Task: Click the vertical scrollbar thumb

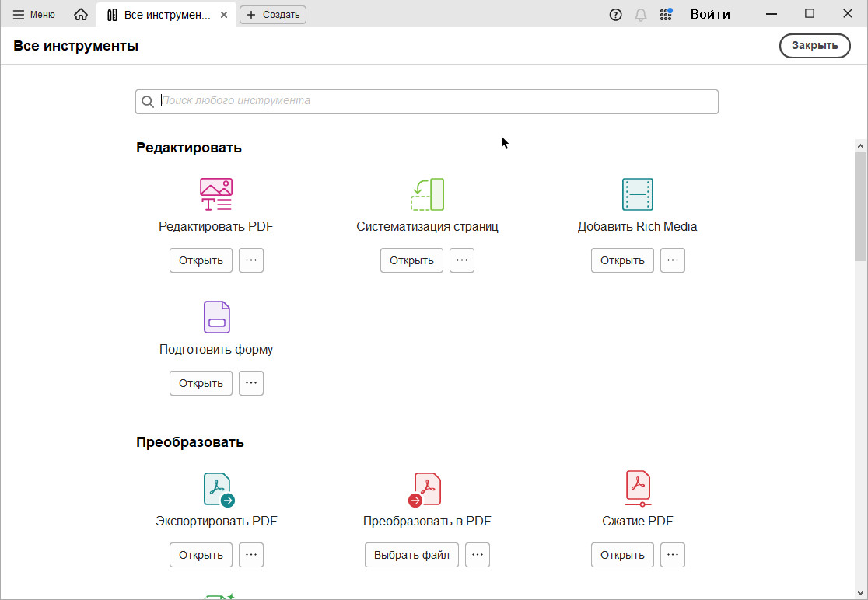Action: tap(860, 206)
